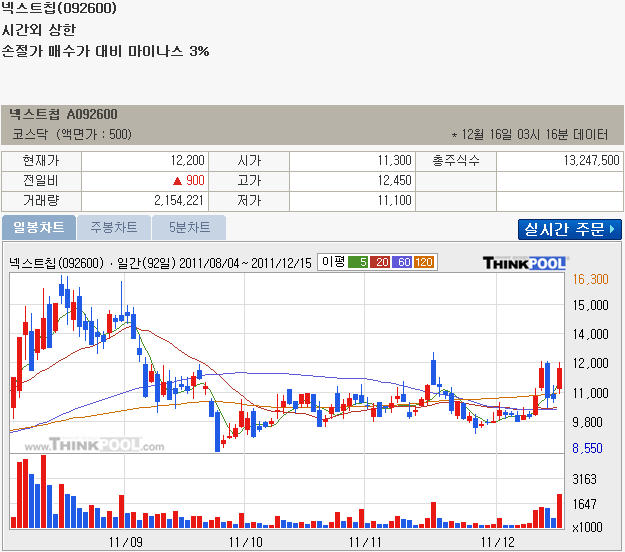Click the green 5-day moving average swatch
The width and height of the screenshot is (625, 552).
[358, 262]
